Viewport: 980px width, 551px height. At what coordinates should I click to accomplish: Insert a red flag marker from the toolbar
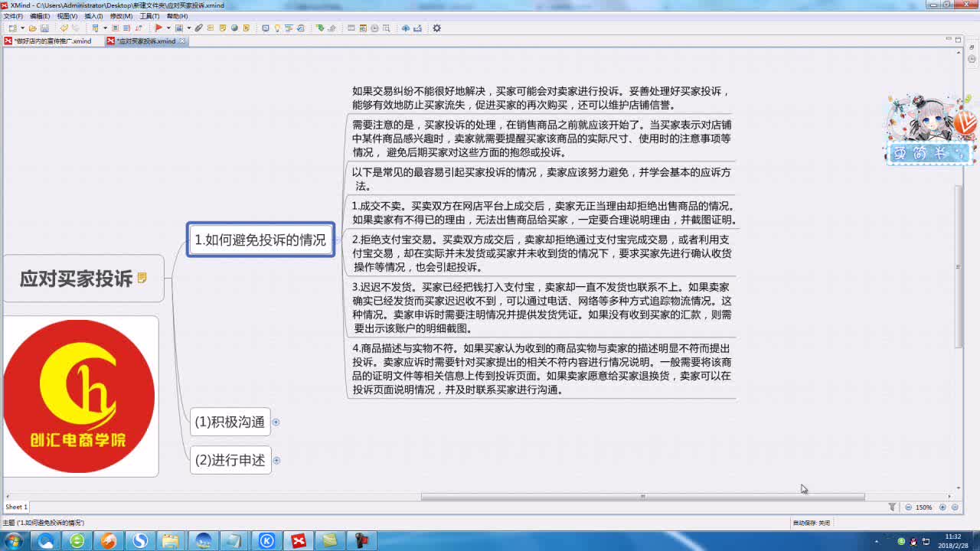click(158, 28)
